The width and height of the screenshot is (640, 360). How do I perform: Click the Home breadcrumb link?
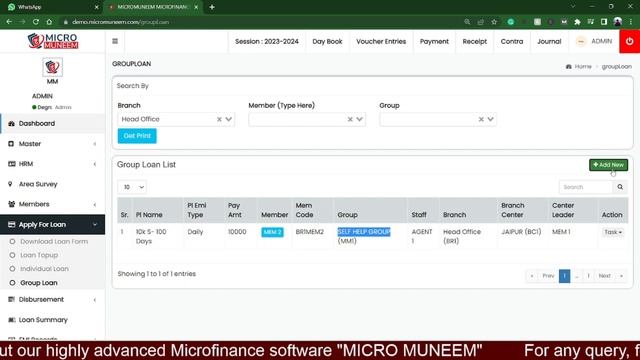[x=583, y=67]
